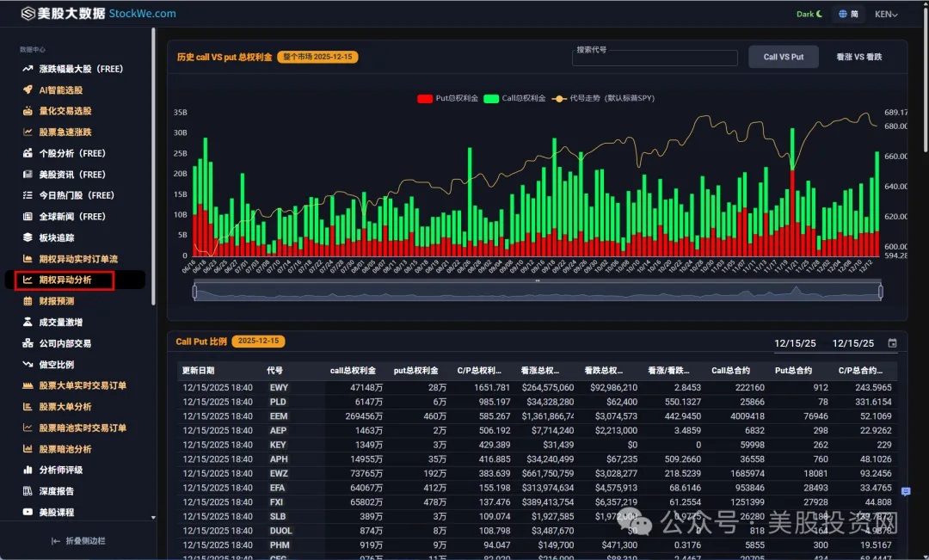Screen dimensions: 929x560
Task: Open the calendar picker icon beside dates
Action: coord(892,343)
